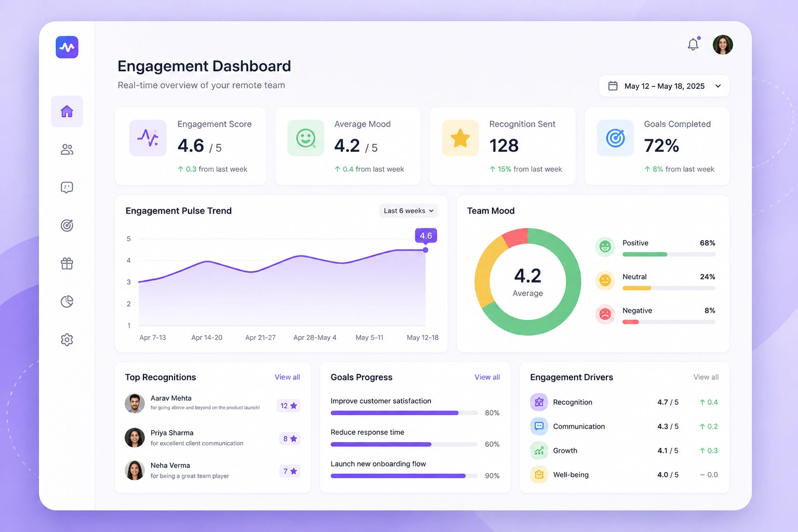This screenshot has width=798, height=532.
Task: Click the Apr 14-20 axis label
Action: coord(207,338)
